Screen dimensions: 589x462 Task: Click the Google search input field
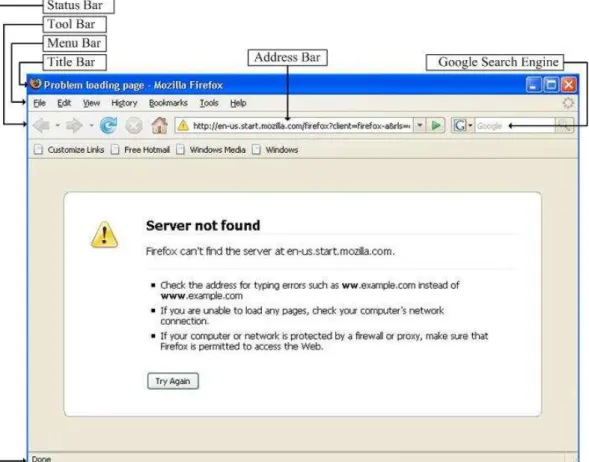tap(515, 125)
